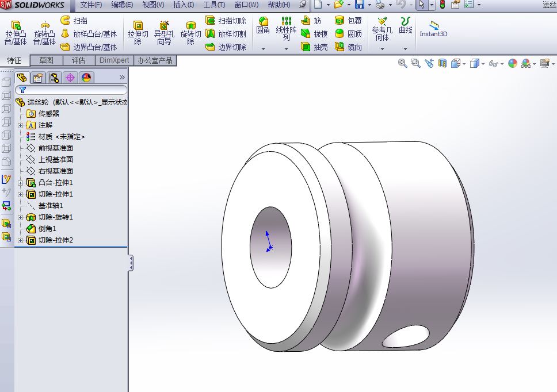
Task: Select the 基准轴1 axis item
Action: pyautogui.click(x=45, y=206)
